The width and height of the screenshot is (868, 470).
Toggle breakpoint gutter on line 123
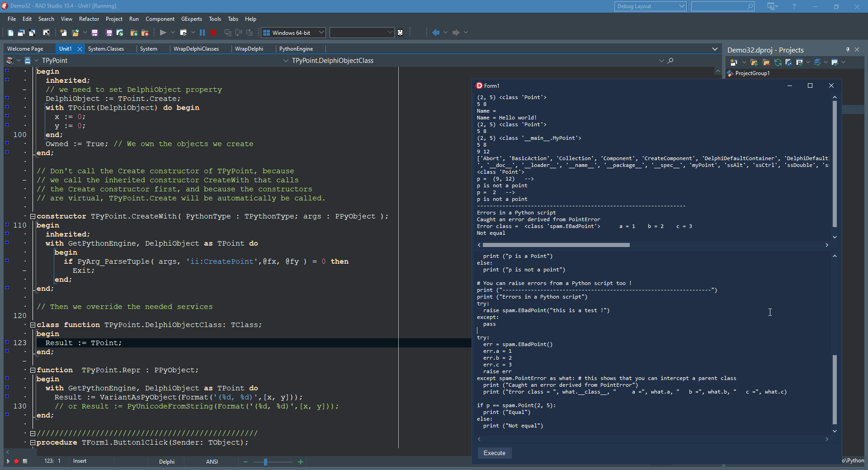tap(7, 343)
